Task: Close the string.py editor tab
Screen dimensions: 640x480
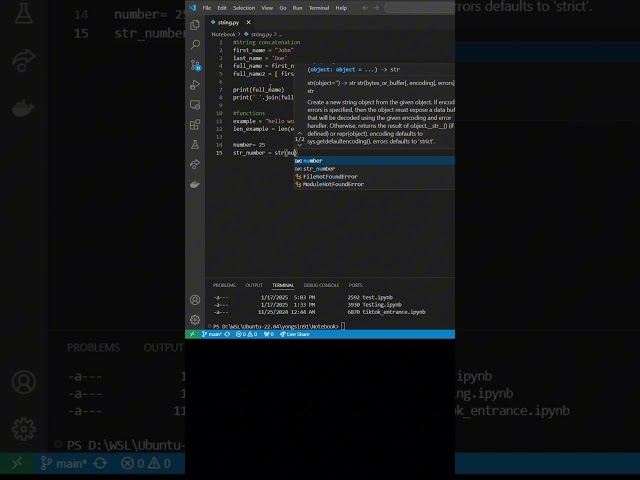Action: click(x=249, y=22)
